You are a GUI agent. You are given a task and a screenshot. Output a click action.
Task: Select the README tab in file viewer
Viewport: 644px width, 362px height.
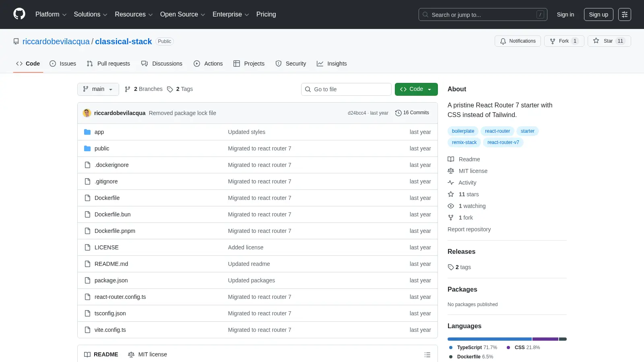tap(101, 354)
